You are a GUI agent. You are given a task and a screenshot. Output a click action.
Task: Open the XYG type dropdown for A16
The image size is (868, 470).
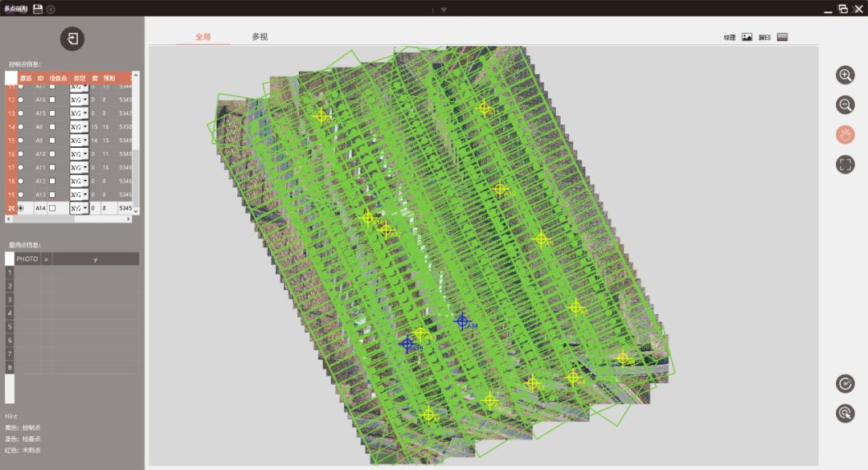(79, 100)
